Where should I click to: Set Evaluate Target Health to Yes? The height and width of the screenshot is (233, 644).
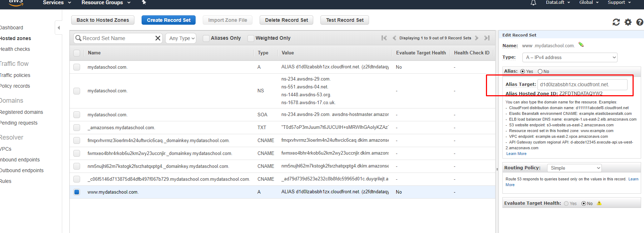(x=566, y=203)
